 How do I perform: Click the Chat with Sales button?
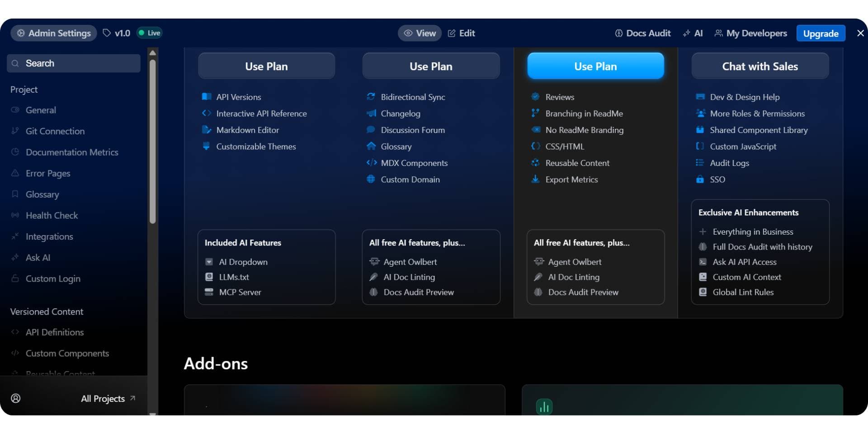(x=760, y=66)
